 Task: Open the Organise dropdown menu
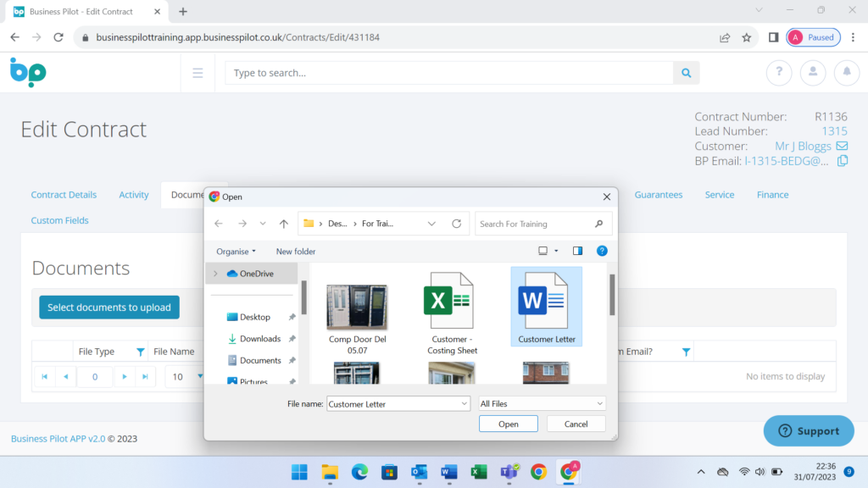[x=236, y=252]
